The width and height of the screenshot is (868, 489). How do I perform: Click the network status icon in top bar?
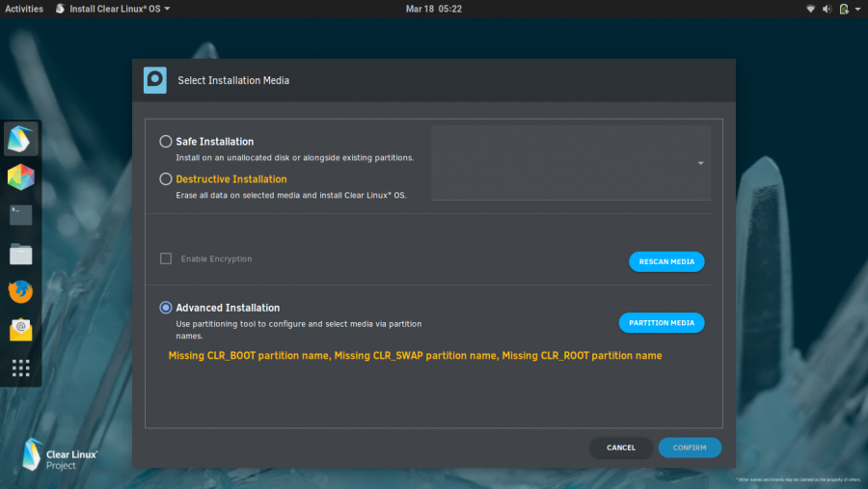pos(810,9)
